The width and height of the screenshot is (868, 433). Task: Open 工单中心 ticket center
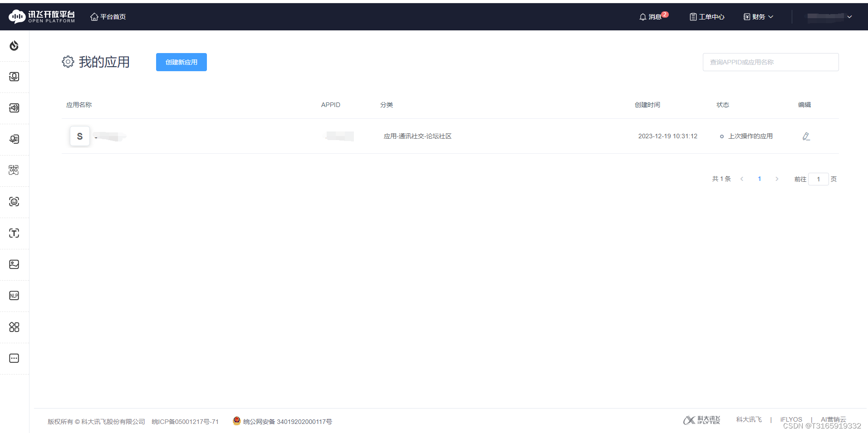pos(707,17)
